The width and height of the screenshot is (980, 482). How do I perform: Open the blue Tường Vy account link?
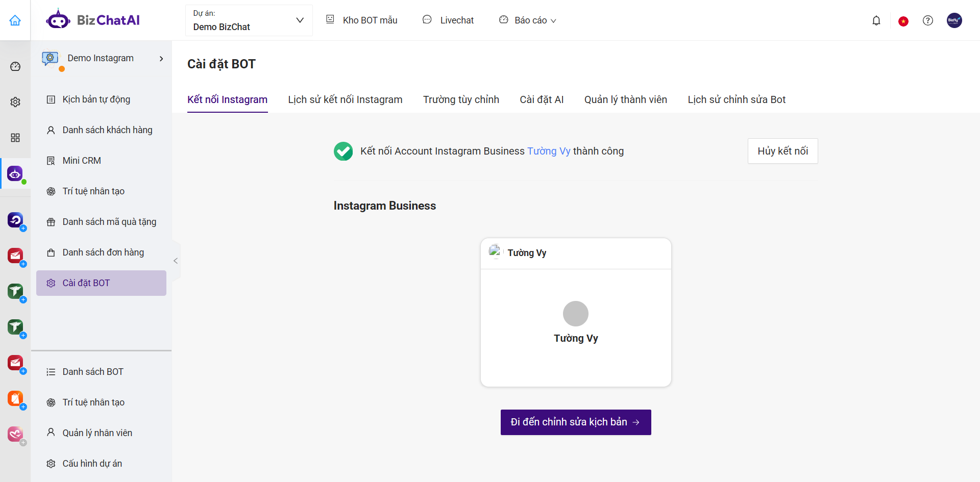click(549, 151)
